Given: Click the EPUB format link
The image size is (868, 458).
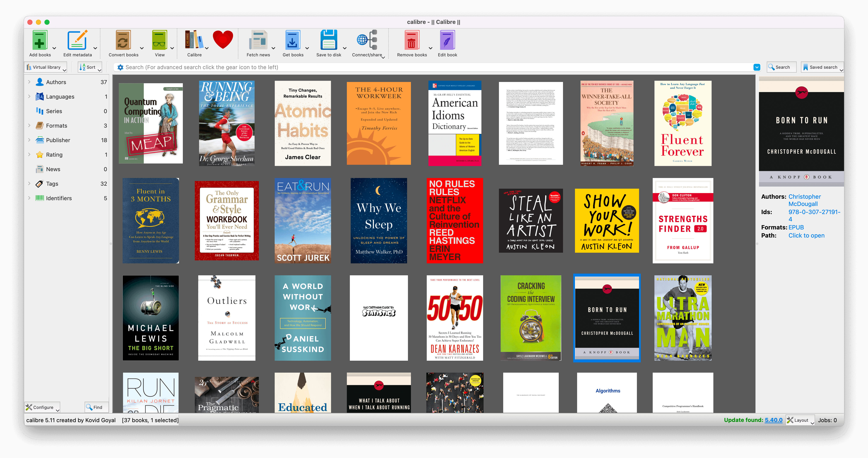Looking at the screenshot, I should coord(796,227).
